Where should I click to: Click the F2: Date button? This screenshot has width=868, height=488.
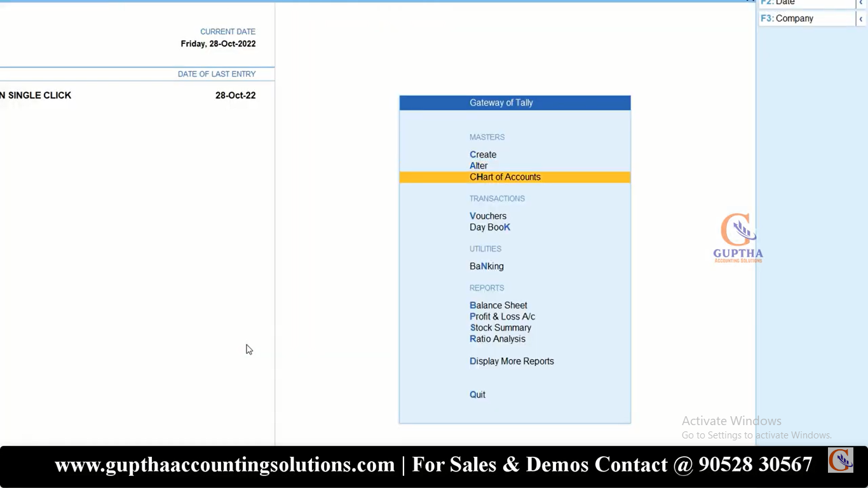tap(807, 3)
